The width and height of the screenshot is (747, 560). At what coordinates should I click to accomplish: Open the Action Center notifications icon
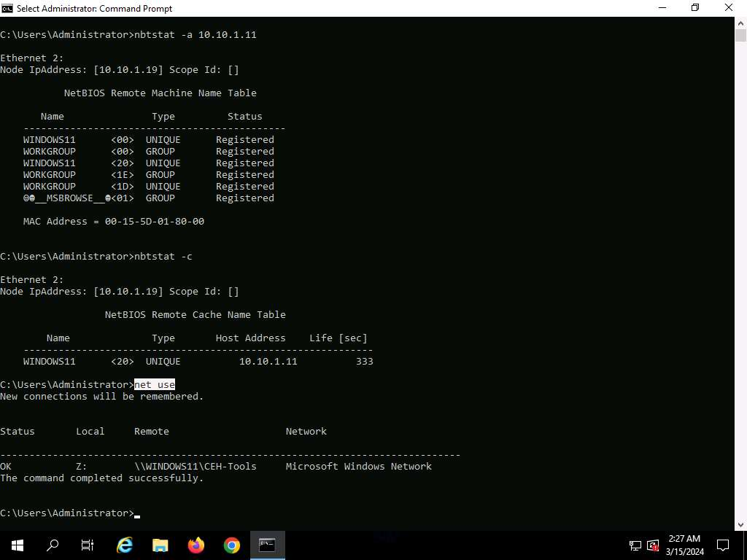pyautogui.click(x=723, y=545)
